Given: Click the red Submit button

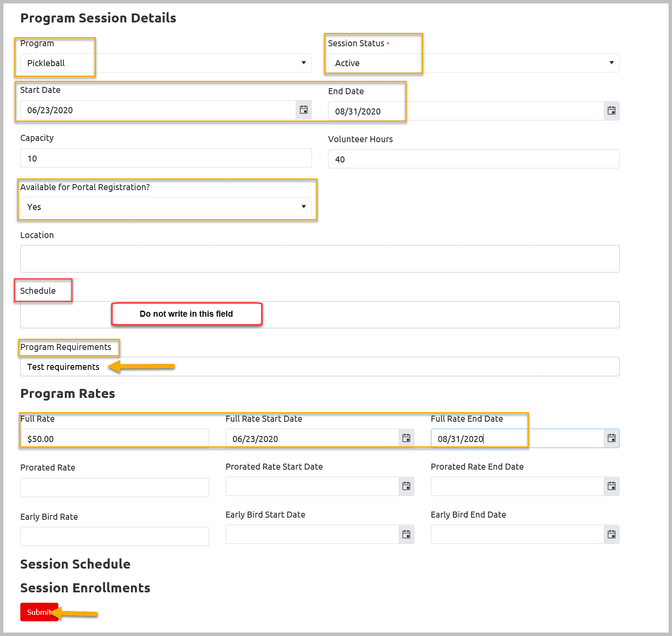Looking at the screenshot, I should click(x=39, y=612).
